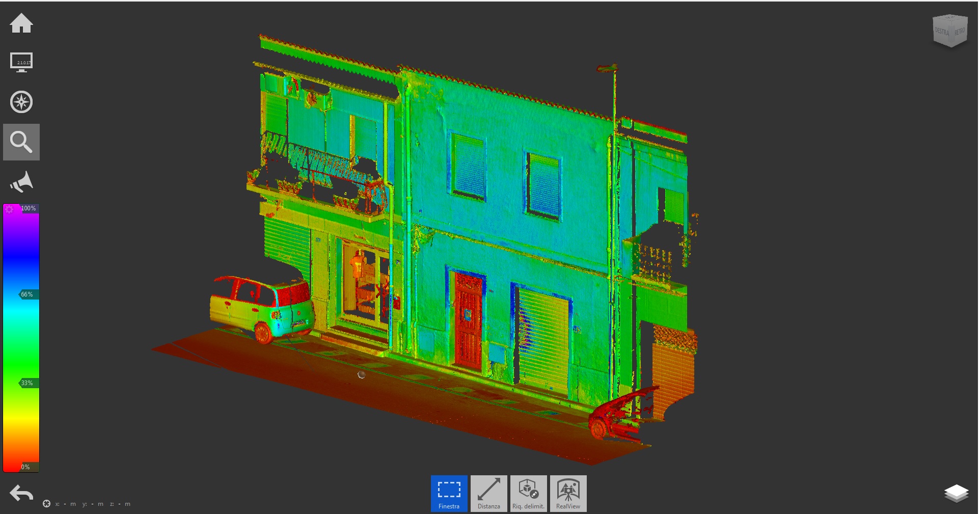Click the megaphone announcements icon

coord(21,182)
